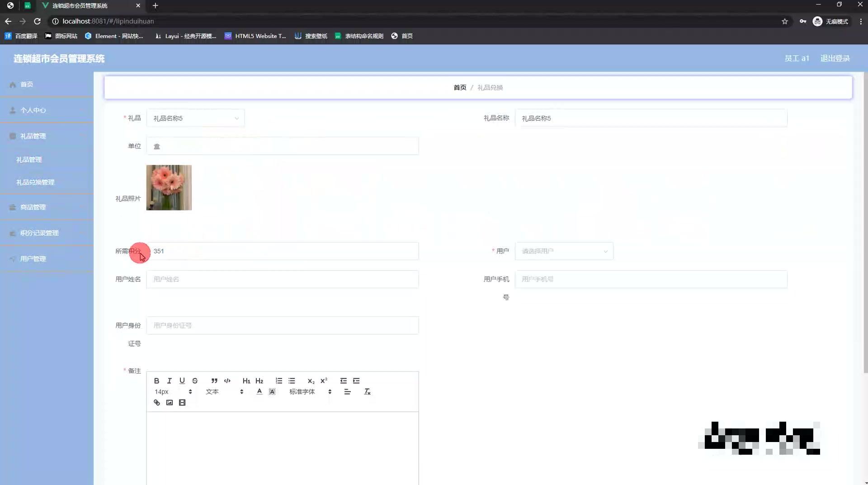Insert a bulleted list
Screen dimensions: 868x485
point(292,380)
